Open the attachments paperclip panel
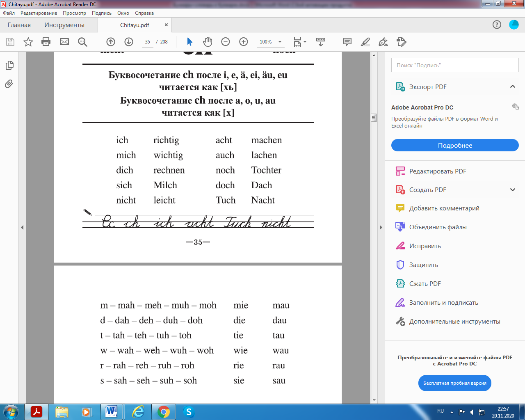Image resolution: width=525 pixels, height=420 pixels. click(x=9, y=84)
